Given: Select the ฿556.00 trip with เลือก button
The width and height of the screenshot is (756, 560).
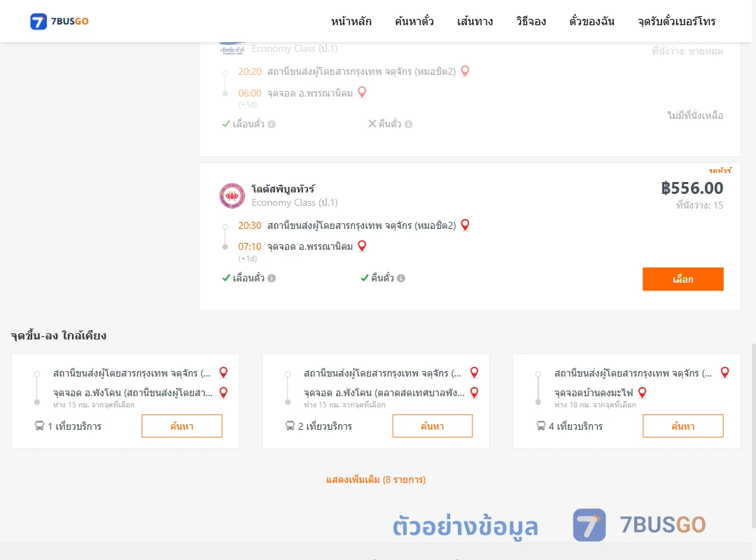Looking at the screenshot, I should [682, 279].
